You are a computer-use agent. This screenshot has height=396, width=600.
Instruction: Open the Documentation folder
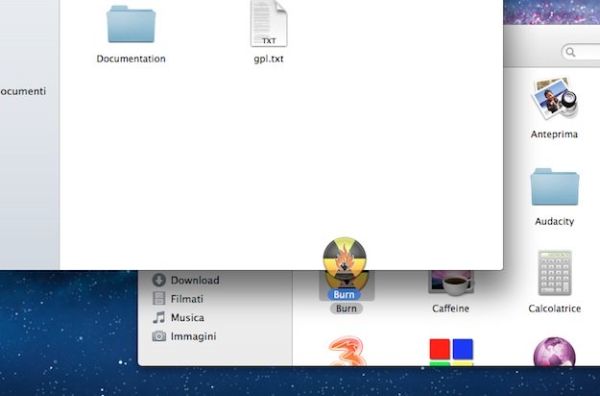pos(131,24)
